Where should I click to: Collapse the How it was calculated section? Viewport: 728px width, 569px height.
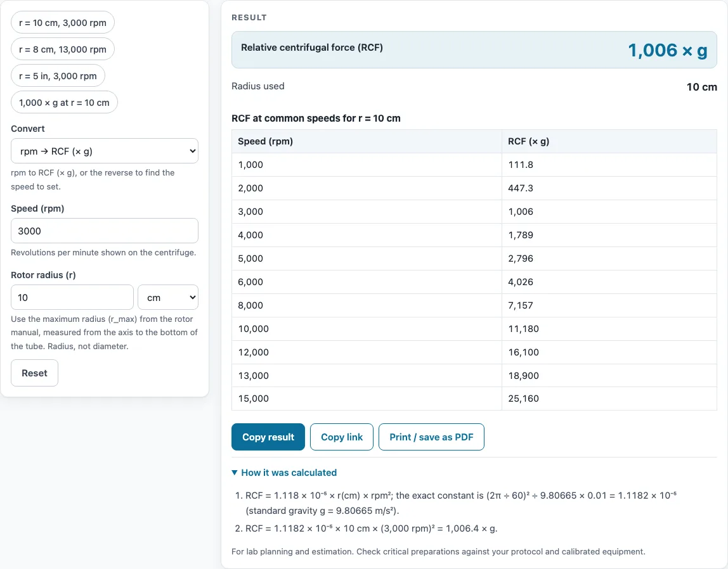(284, 473)
